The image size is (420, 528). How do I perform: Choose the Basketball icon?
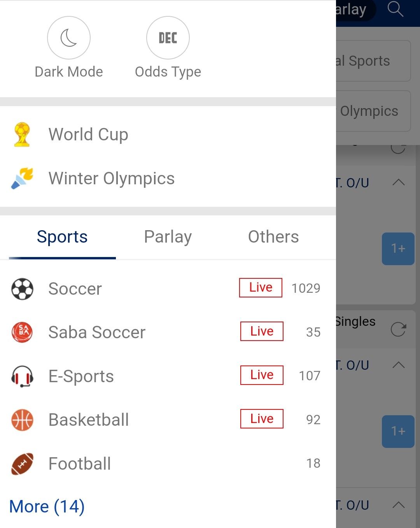(x=22, y=420)
